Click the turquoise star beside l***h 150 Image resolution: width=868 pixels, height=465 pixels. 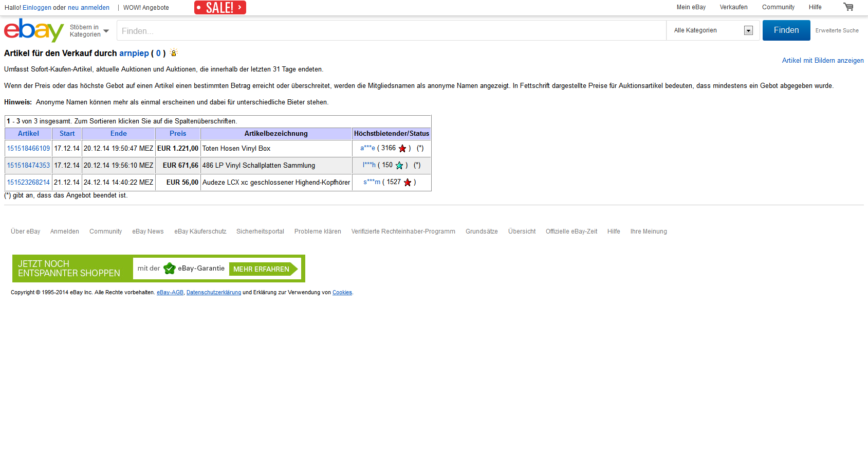tap(399, 166)
